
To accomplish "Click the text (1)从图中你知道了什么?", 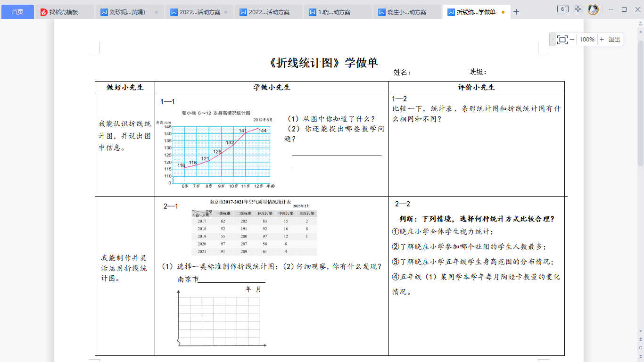I will [x=331, y=119].
